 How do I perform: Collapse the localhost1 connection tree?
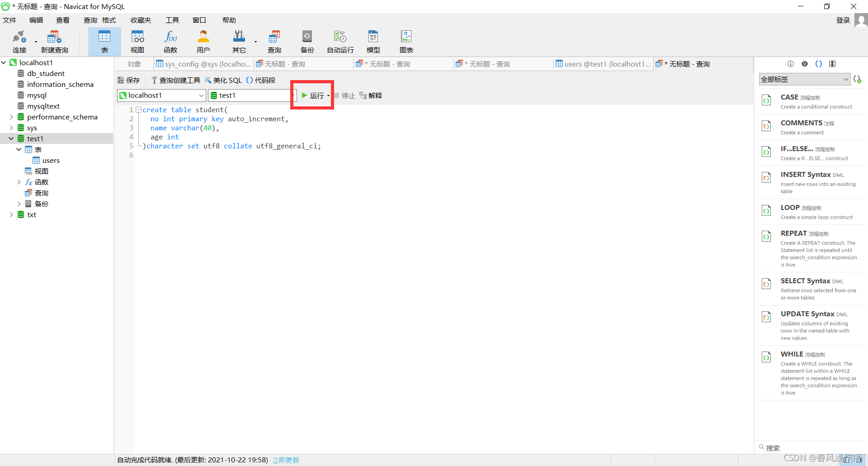coord(4,62)
